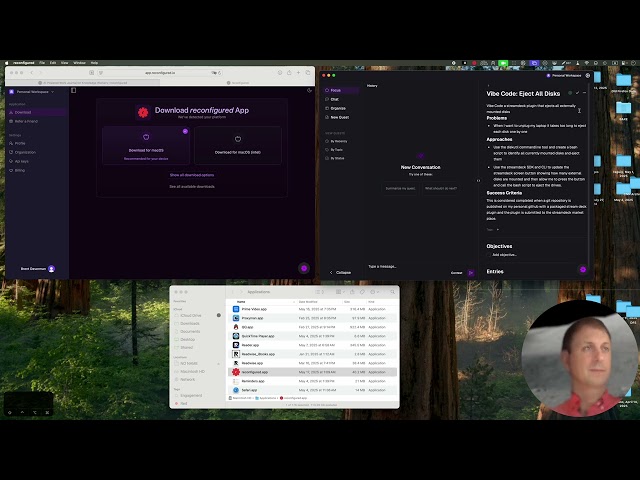640x480 pixels.
Task: Click Show all download options link
Action: pos(192,175)
